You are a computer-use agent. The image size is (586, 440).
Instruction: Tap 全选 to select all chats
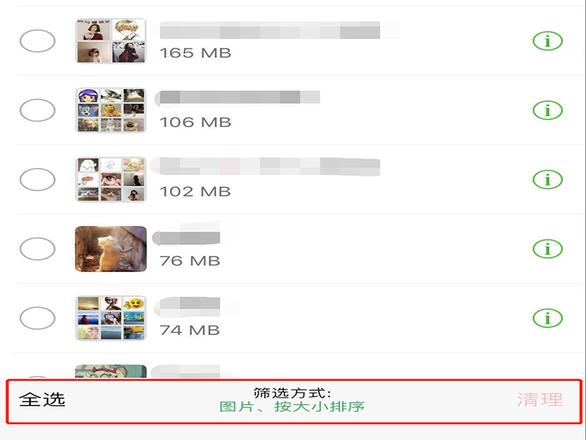[42, 400]
